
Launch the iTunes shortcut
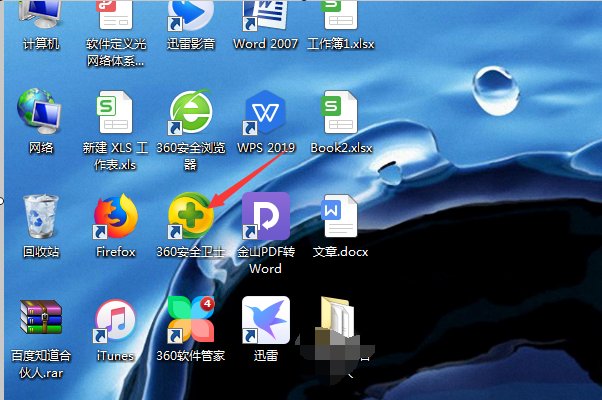(x=115, y=320)
